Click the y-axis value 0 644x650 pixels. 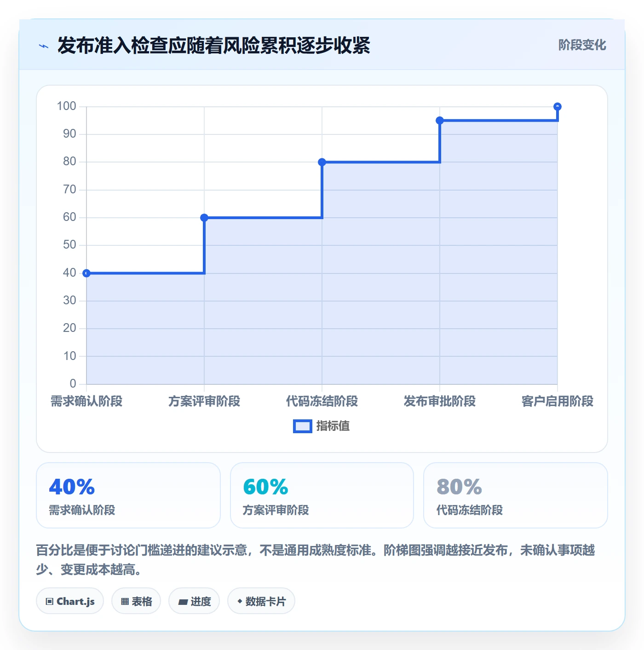[73, 384]
